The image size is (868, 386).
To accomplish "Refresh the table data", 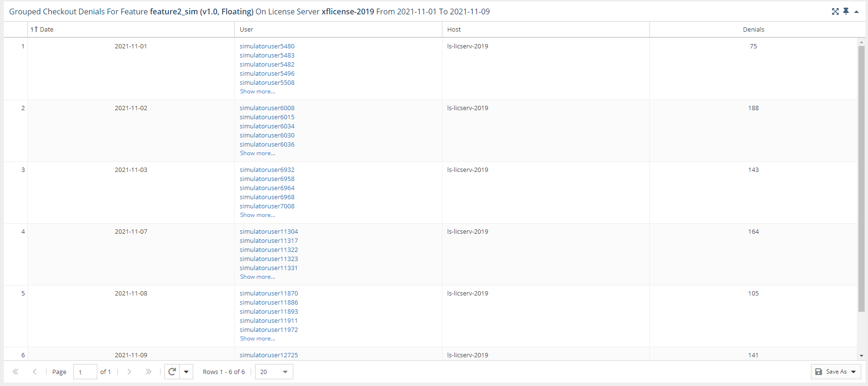I will tap(172, 372).
